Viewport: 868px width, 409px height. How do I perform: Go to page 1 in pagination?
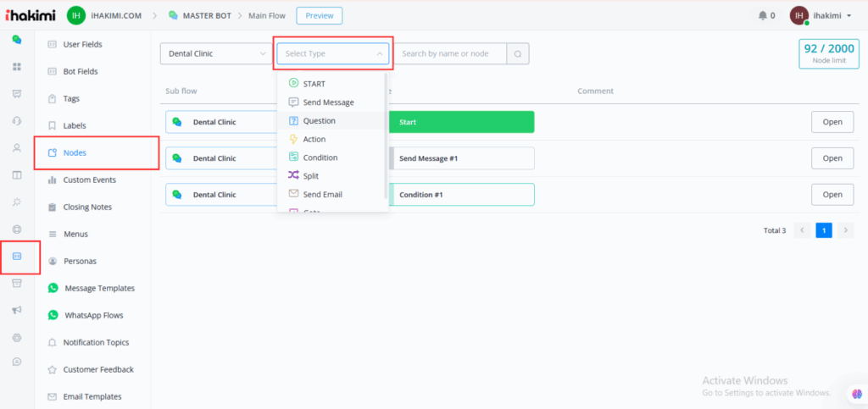823,230
